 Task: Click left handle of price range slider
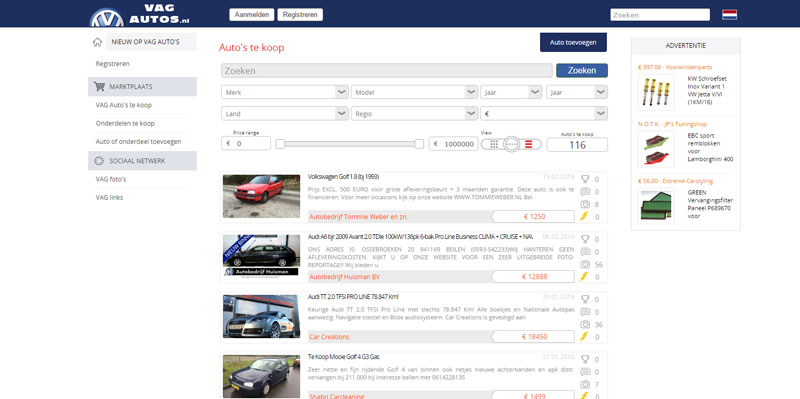click(280, 144)
